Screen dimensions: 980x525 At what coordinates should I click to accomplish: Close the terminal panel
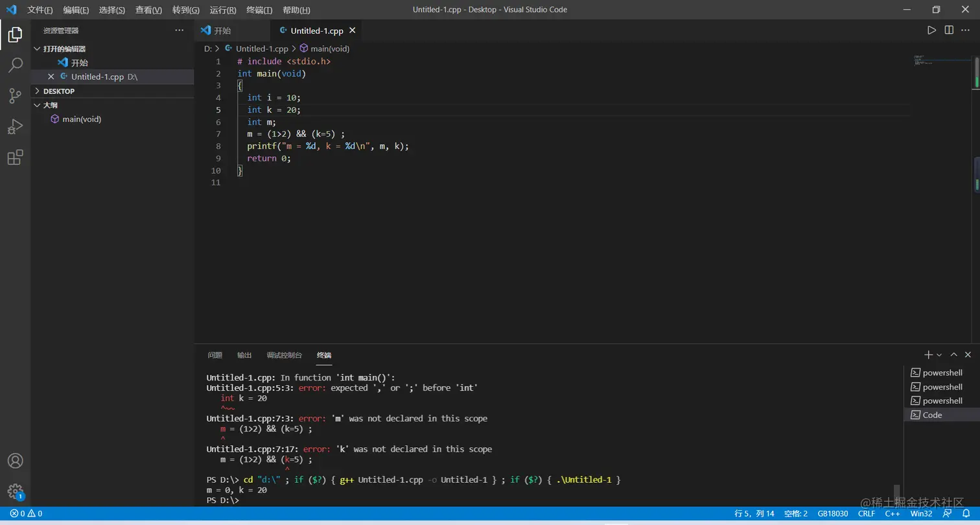click(968, 355)
